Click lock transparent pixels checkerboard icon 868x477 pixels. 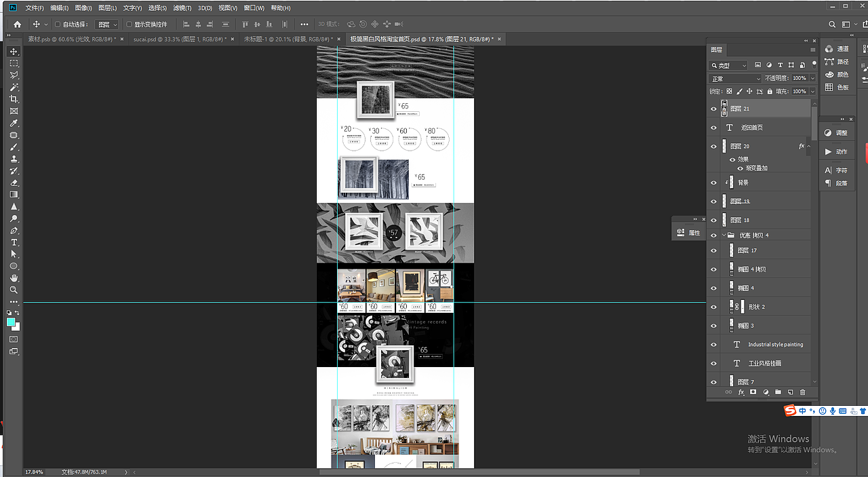click(x=729, y=91)
